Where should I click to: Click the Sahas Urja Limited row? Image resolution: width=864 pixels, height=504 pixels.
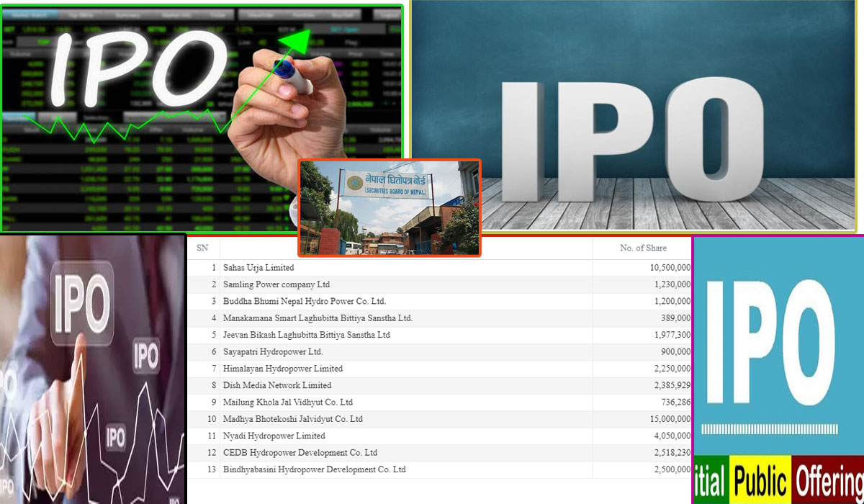click(x=258, y=268)
